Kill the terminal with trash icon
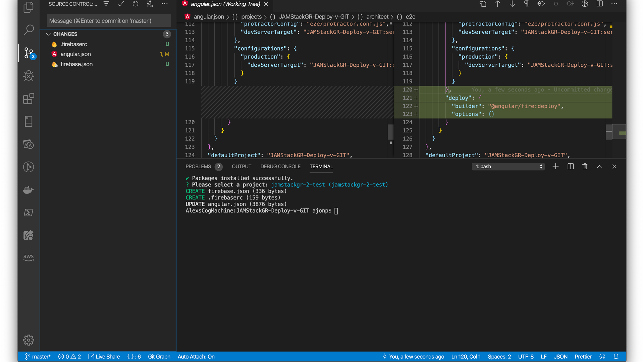This screenshot has width=644, height=362. click(585, 167)
